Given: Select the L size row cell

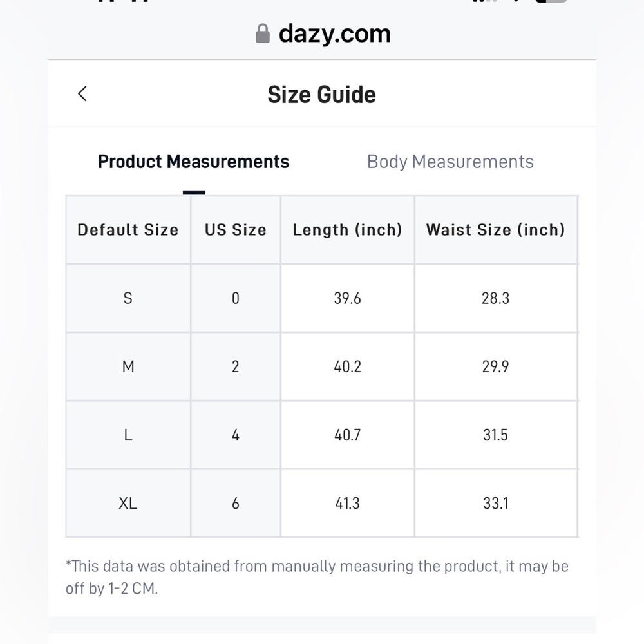Looking at the screenshot, I should 128,435.
